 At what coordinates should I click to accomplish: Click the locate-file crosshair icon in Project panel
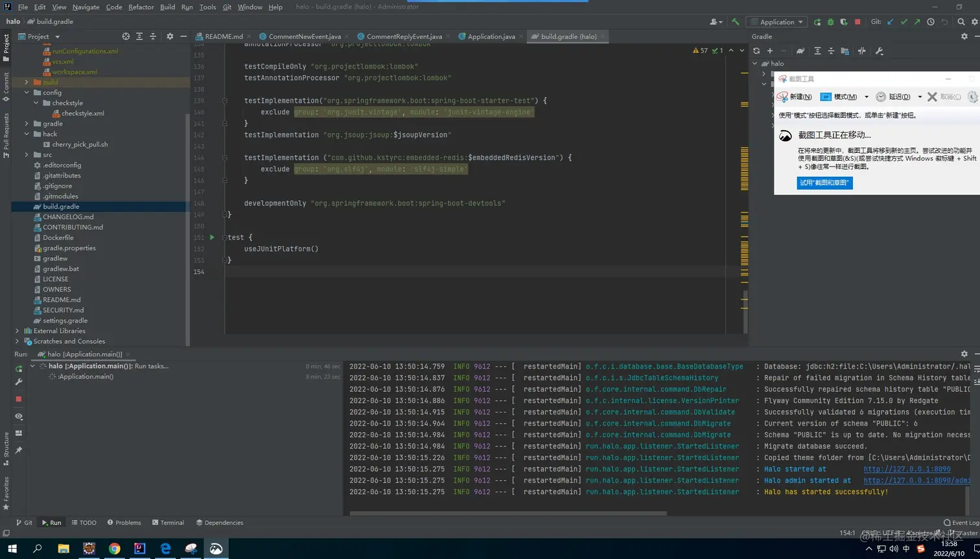tap(126, 36)
